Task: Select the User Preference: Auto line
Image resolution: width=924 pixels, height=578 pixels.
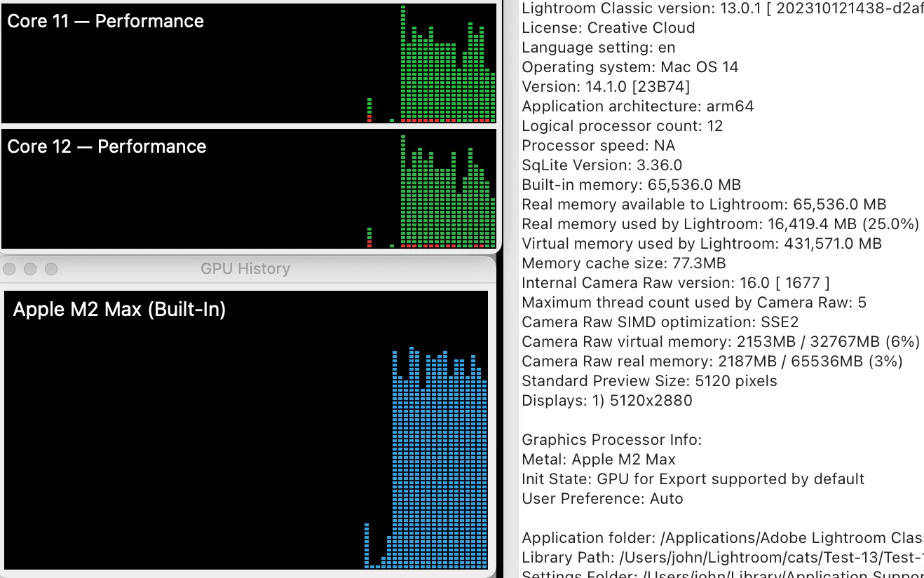Action: (x=603, y=499)
